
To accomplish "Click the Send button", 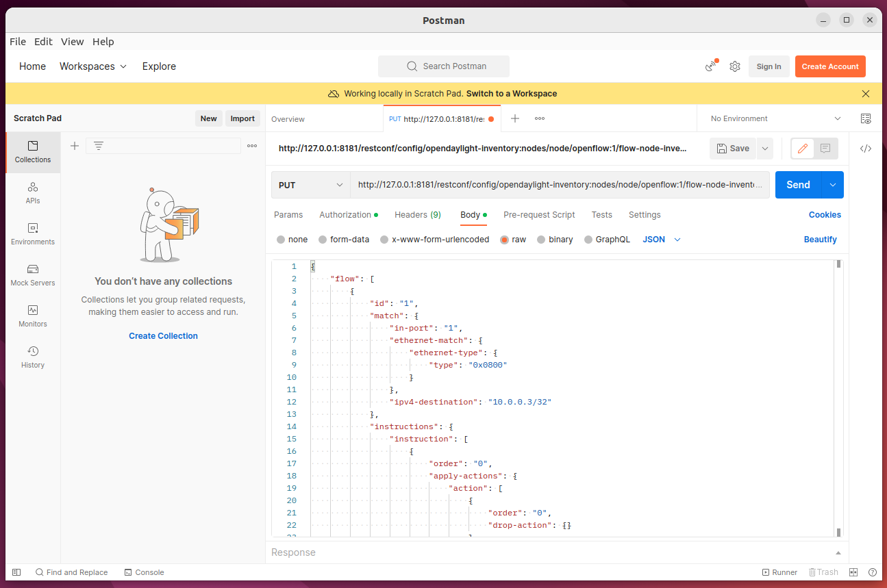I will pyautogui.click(x=798, y=185).
